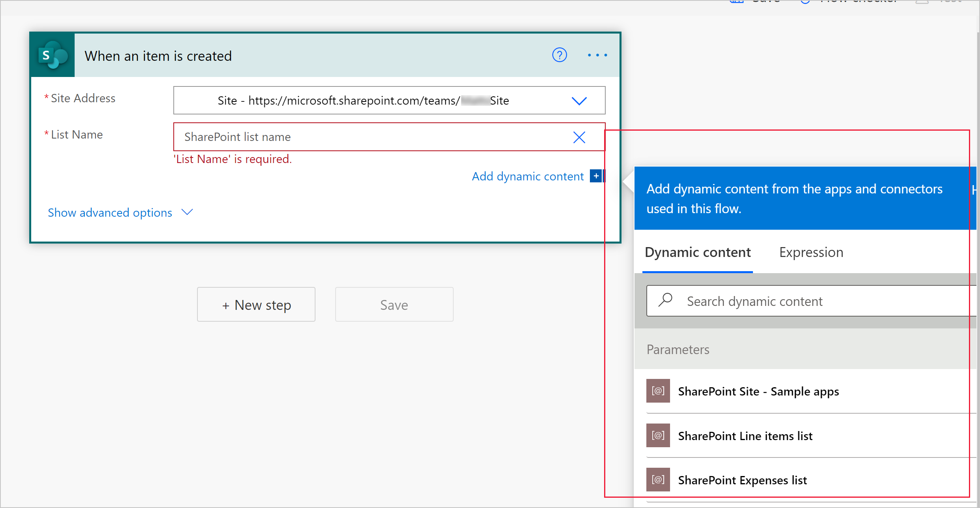Clear List Name field with X button
This screenshot has width=980, height=508.
point(579,137)
